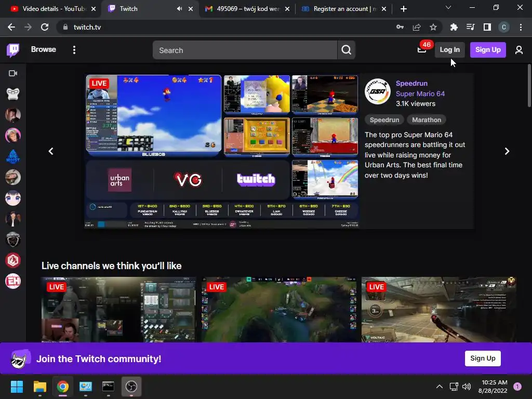532x399 pixels.
Task: Open the Chrome three-dot menu
Action: pyautogui.click(x=521, y=27)
